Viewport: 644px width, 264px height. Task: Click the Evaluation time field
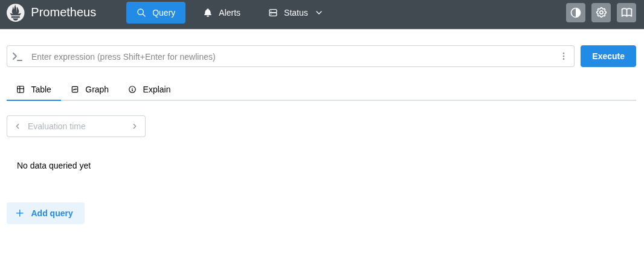coord(76,126)
